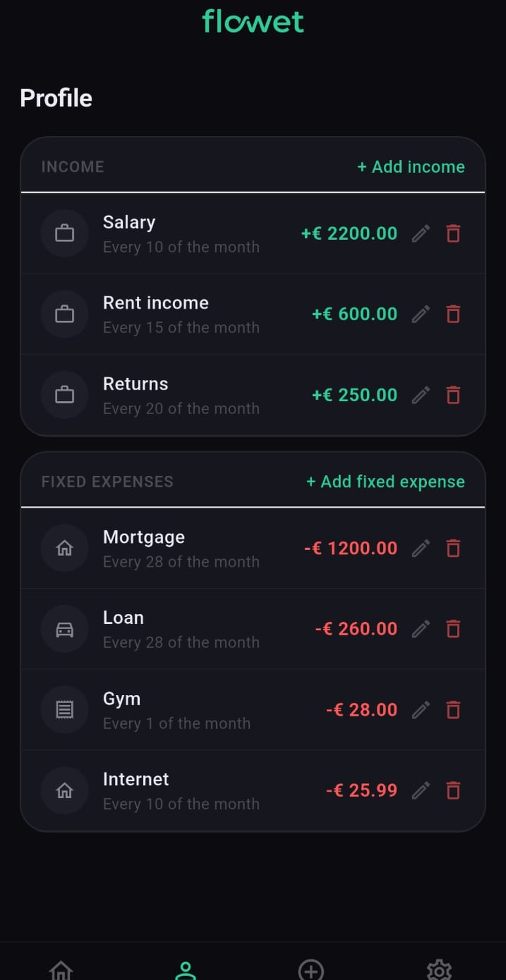Delete the Rent income entry
Image resolution: width=506 pixels, height=980 pixels.
click(x=453, y=314)
